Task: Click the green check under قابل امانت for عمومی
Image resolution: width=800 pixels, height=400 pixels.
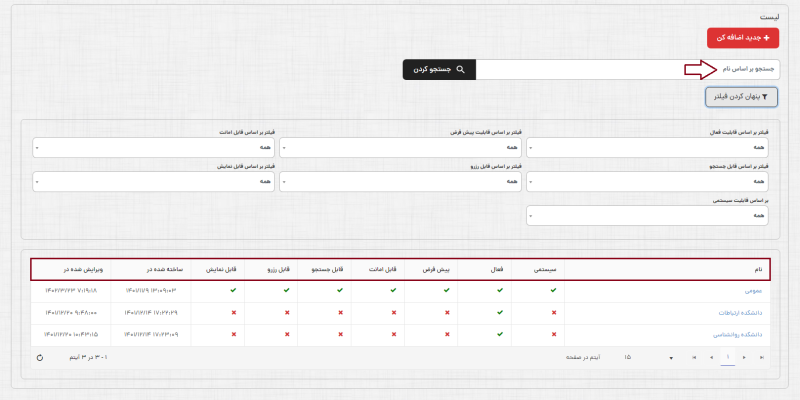Action: point(393,290)
